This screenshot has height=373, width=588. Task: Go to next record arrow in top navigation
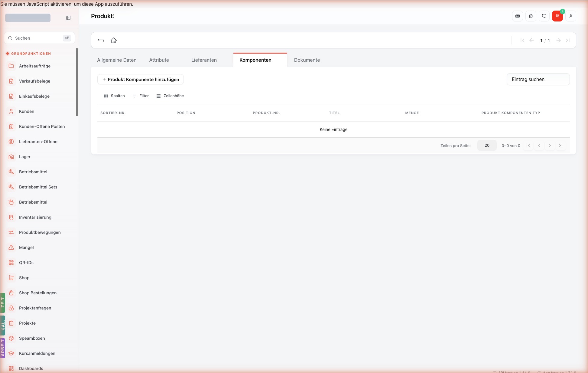559,40
